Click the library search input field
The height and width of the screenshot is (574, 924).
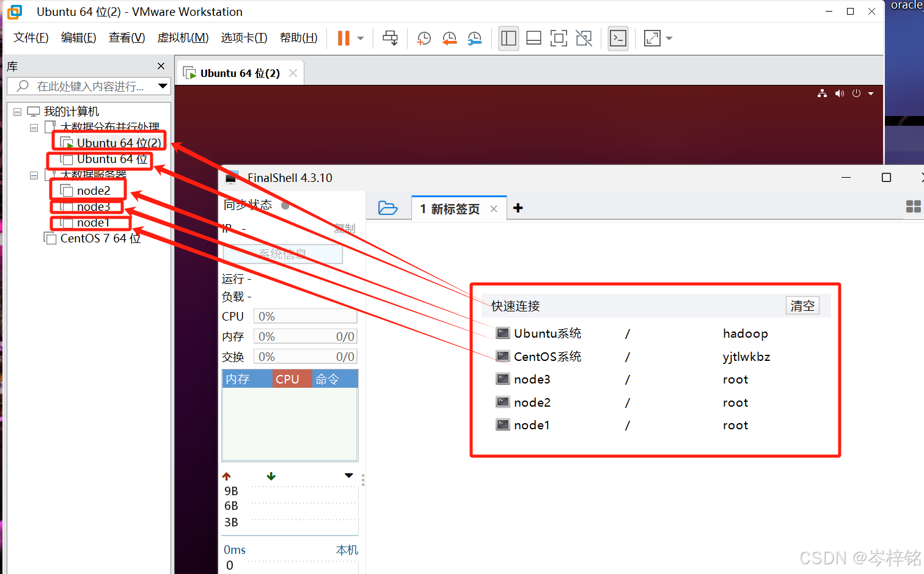pos(89,86)
